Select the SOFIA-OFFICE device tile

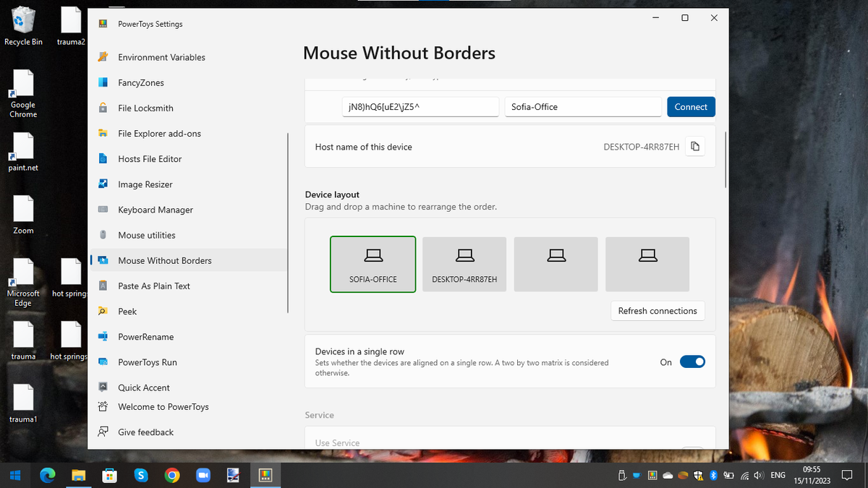point(373,264)
